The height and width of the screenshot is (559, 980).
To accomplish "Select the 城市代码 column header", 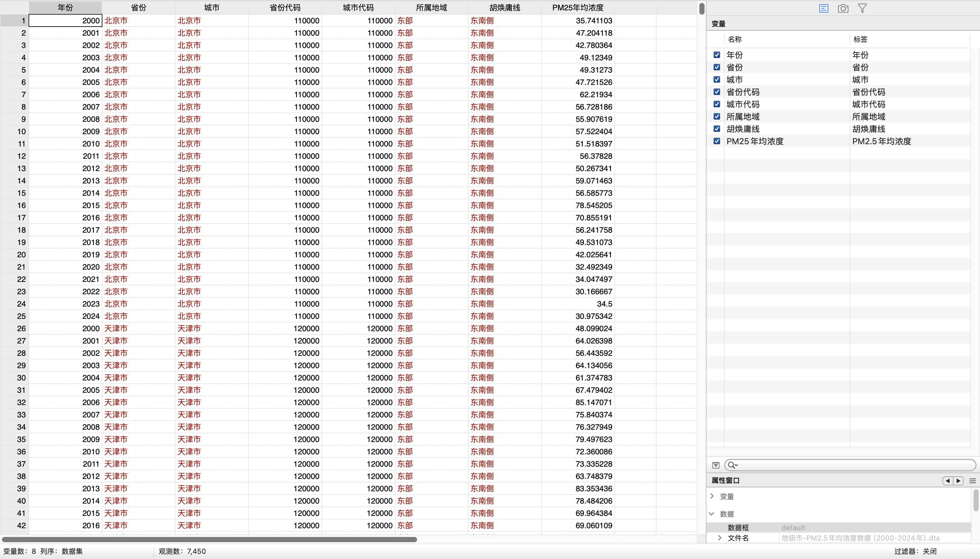I will coord(358,8).
